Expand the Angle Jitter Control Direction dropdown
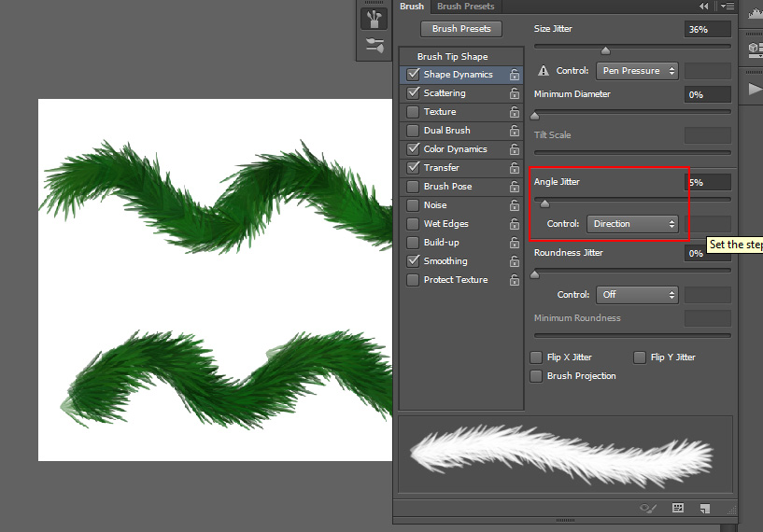 (632, 224)
